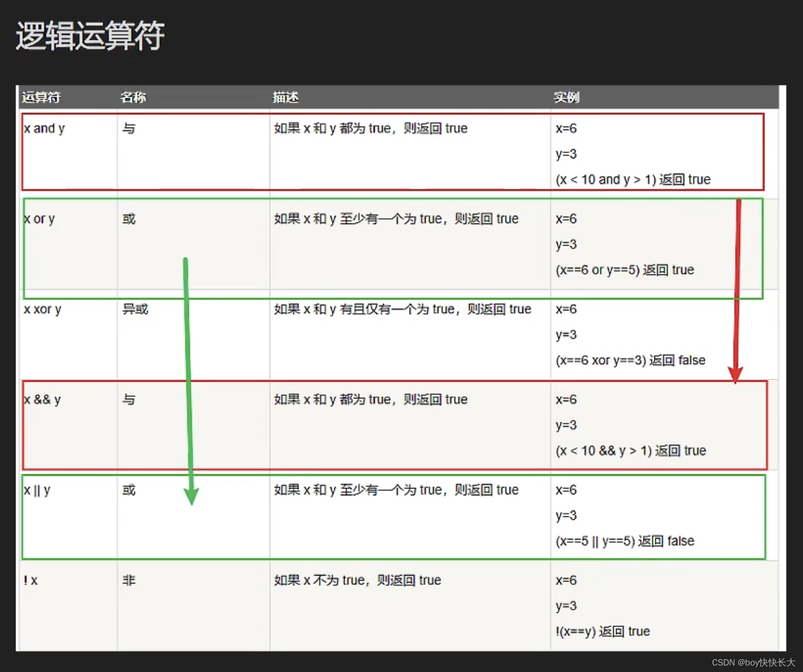
Task: Click 'y=3' in the '! x' row
Action: click(x=566, y=606)
